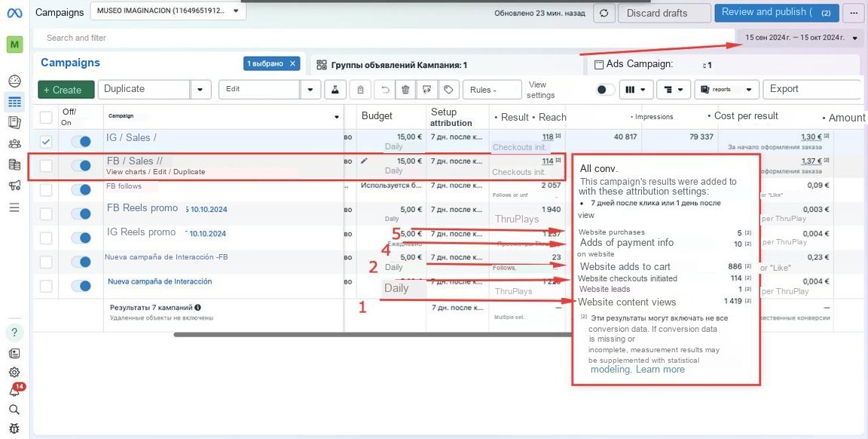The image size is (868, 439).
Task: Click the tag label icon in toolbar
Action: point(449,89)
